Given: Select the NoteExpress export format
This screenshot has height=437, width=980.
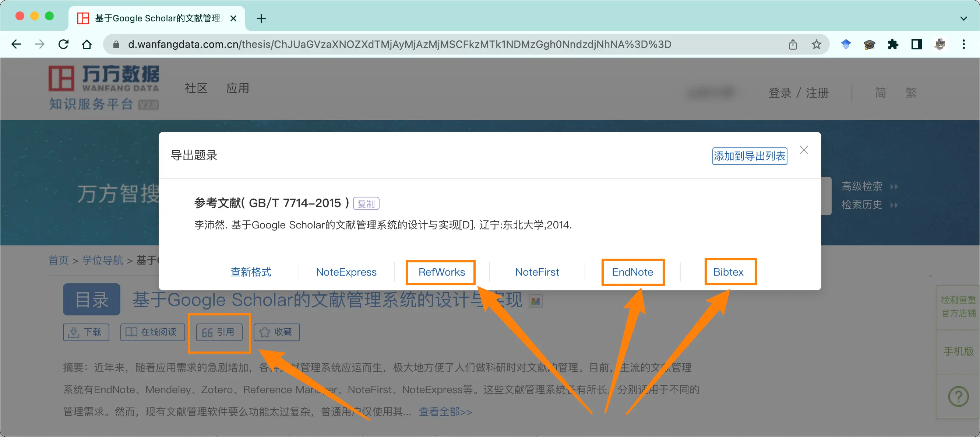Looking at the screenshot, I should (346, 272).
